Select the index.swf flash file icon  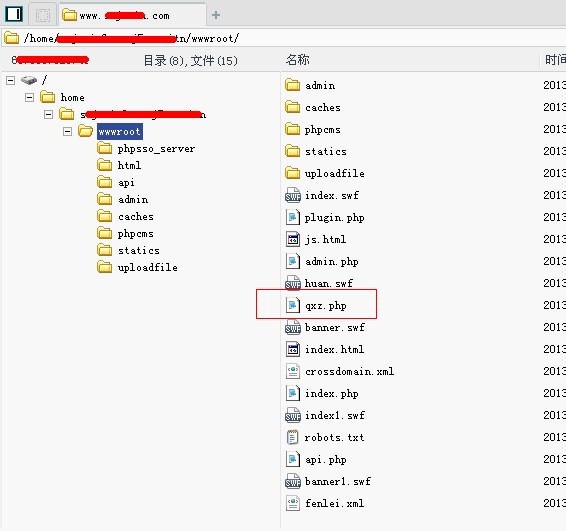pos(293,195)
